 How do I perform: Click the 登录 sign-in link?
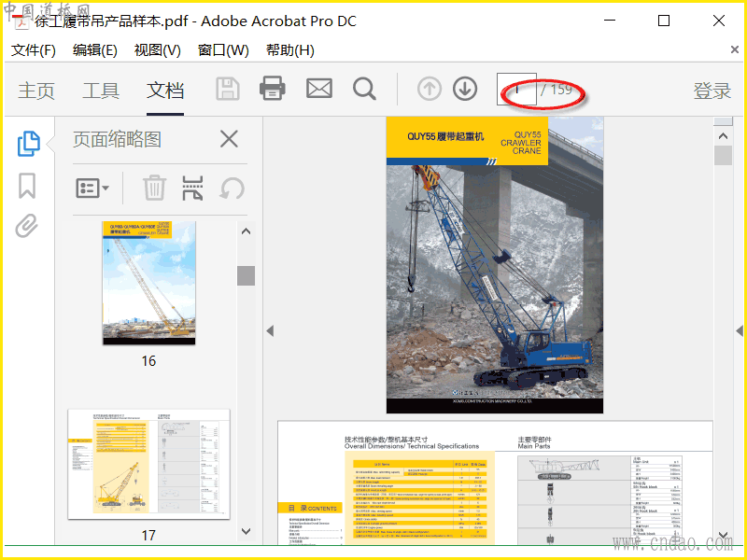pos(712,91)
